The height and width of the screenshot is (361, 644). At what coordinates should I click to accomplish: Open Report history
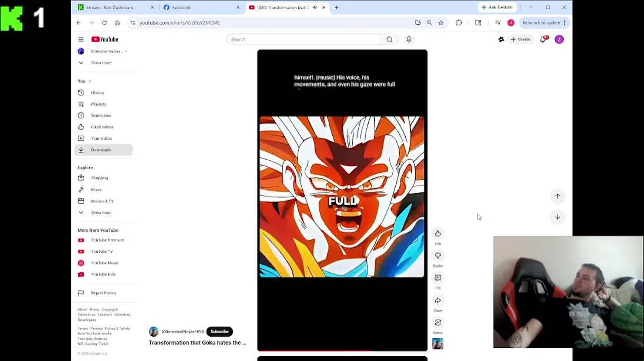click(x=104, y=293)
